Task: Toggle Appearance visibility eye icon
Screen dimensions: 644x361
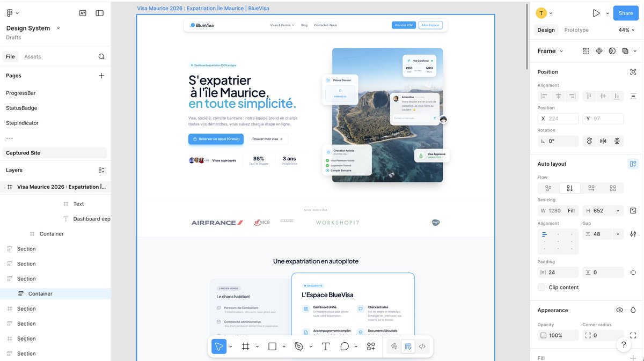Action: (x=620, y=310)
